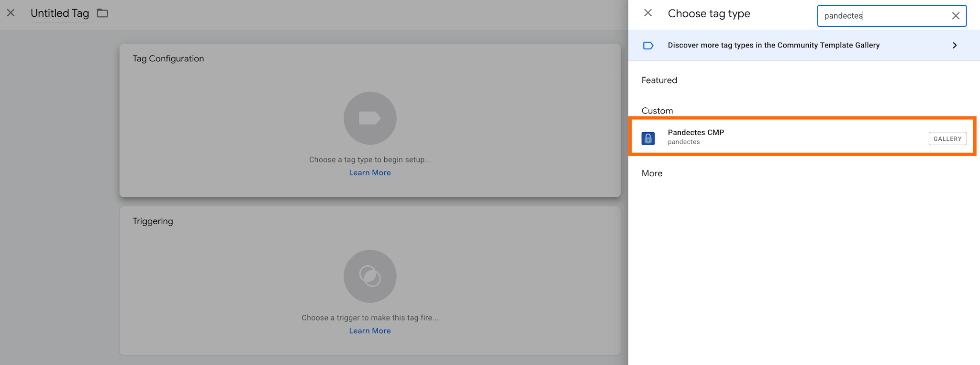Image resolution: width=980 pixels, height=365 pixels.
Task: Expand Community Template Gallery chevron
Action: click(955, 46)
